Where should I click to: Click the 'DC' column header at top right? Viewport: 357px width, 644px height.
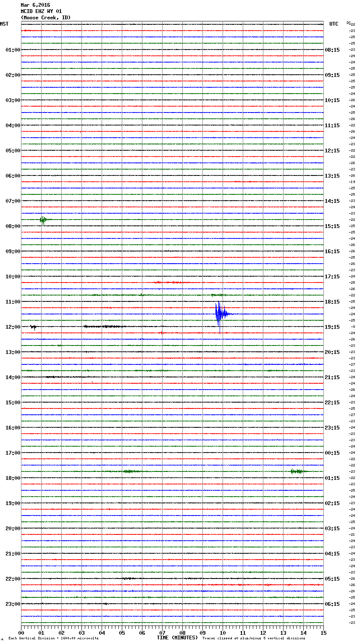[349, 23]
